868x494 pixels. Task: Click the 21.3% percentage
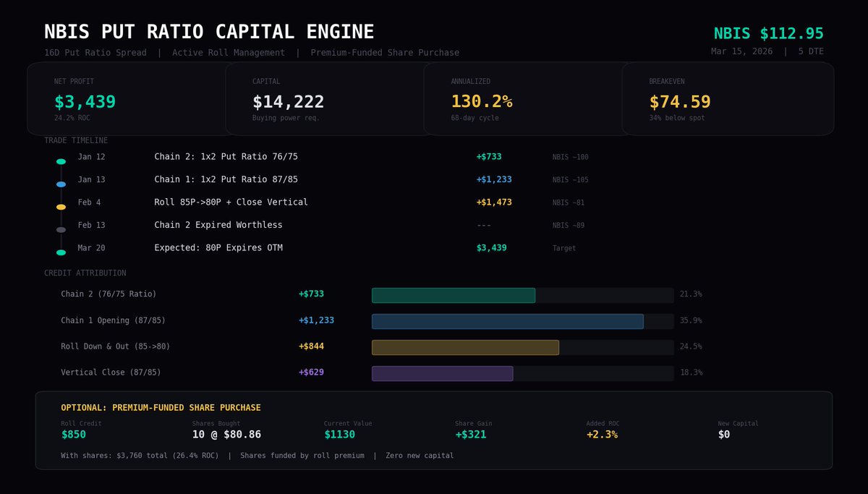[691, 294]
